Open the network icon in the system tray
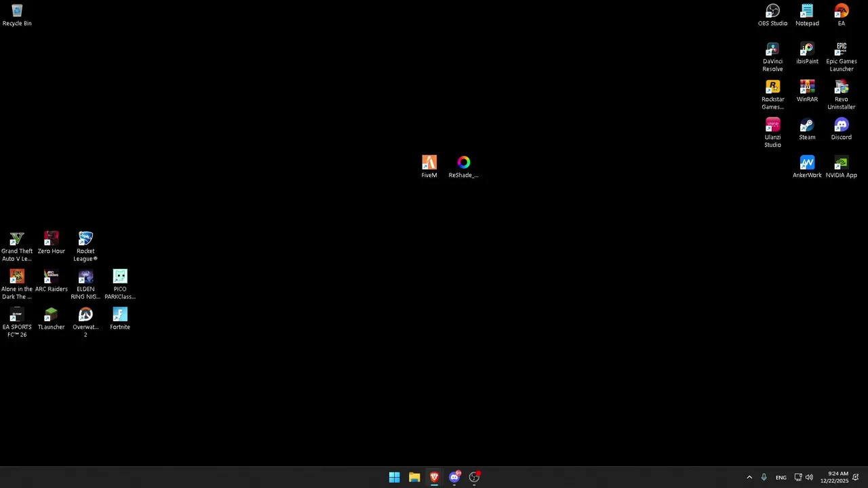This screenshot has width=868, height=488. click(798, 477)
